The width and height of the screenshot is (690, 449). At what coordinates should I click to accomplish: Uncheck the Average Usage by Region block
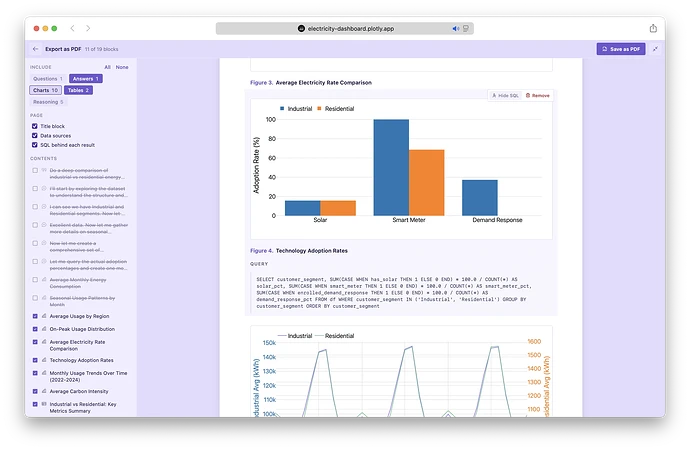coord(35,316)
